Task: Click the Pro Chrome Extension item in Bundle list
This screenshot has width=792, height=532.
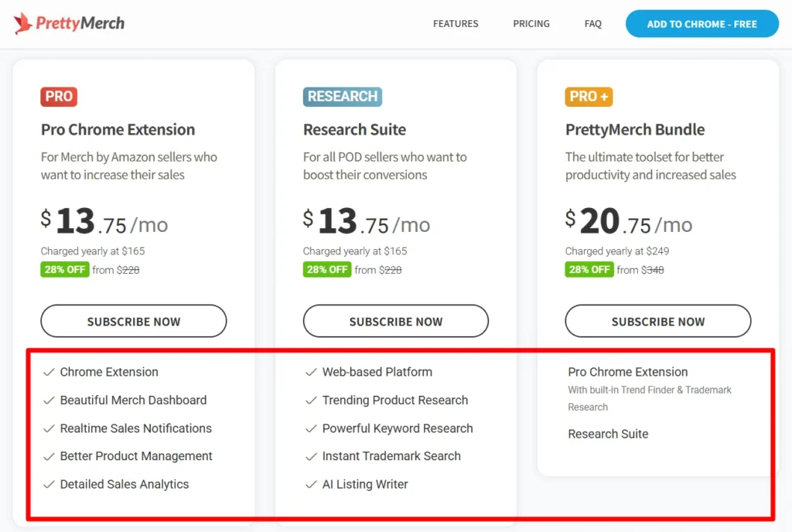Action: click(627, 372)
